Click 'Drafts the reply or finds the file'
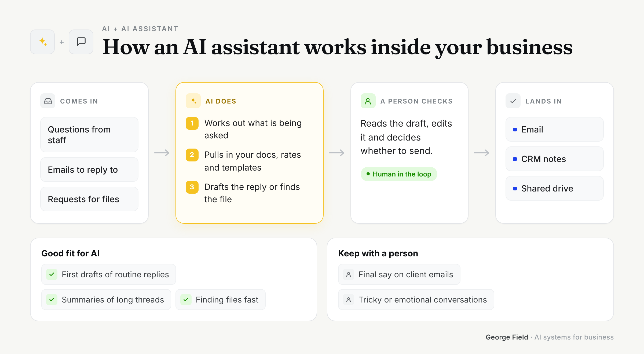644x354 pixels. click(252, 193)
